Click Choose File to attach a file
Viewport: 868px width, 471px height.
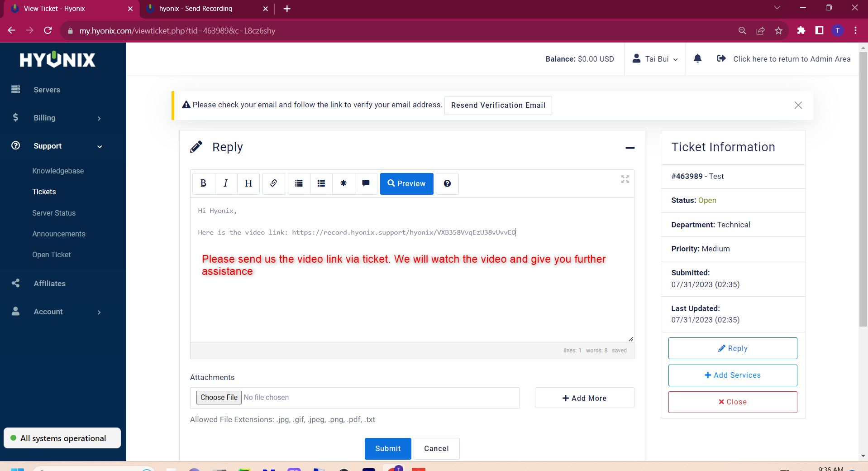pyautogui.click(x=219, y=397)
